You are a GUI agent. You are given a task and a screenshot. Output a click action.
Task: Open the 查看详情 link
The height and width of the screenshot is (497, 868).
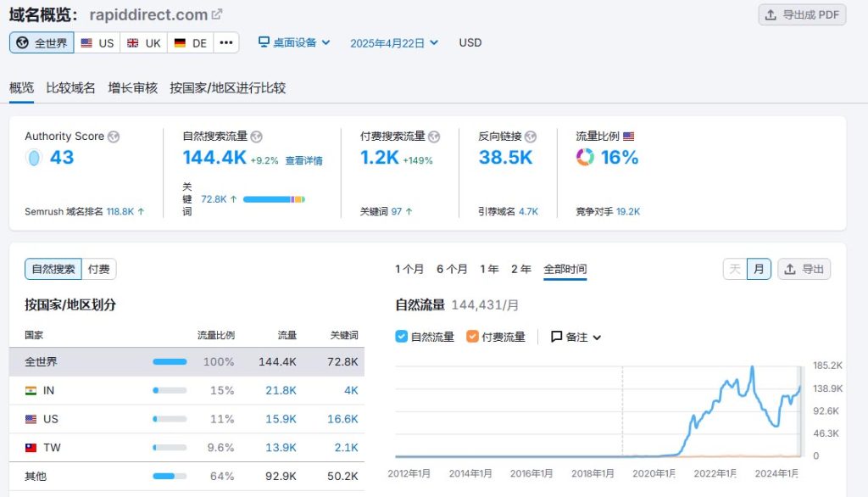pyautogui.click(x=304, y=160)
